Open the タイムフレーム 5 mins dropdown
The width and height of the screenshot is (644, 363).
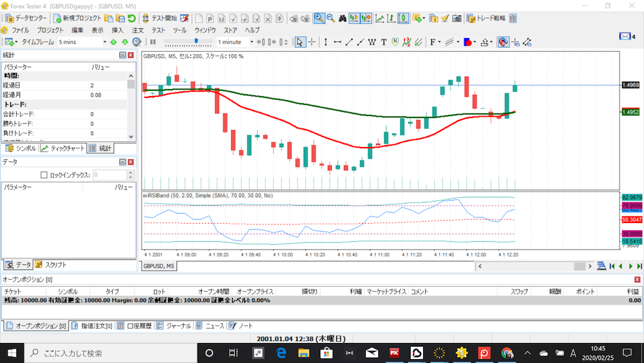(x=104, y=42)
